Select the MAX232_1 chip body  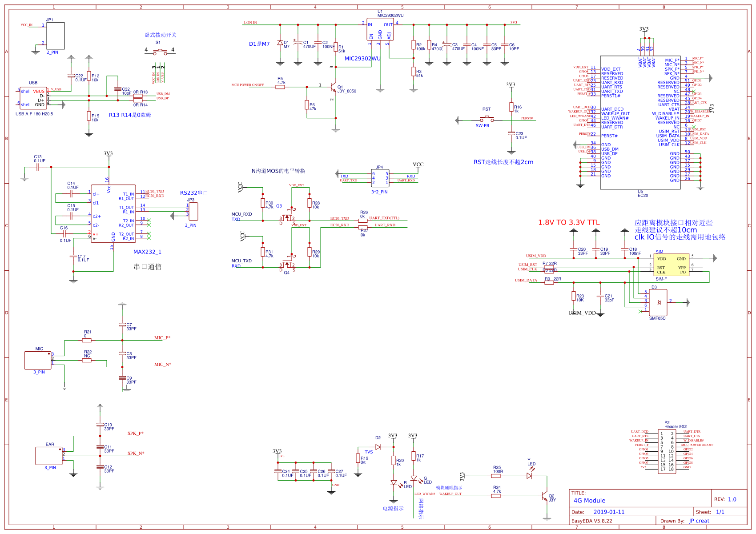113,214
